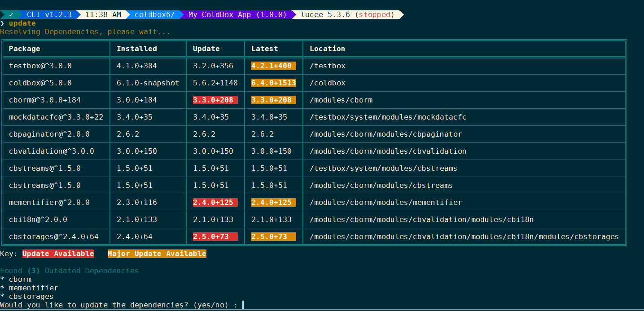The image size is (644, 311).
Task: Click the green checkmark status segment
Action: point(11,15)
